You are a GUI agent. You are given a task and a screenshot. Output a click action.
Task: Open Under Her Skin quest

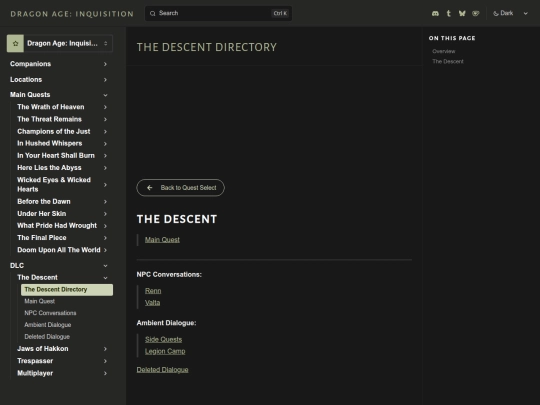click(42, 214)
